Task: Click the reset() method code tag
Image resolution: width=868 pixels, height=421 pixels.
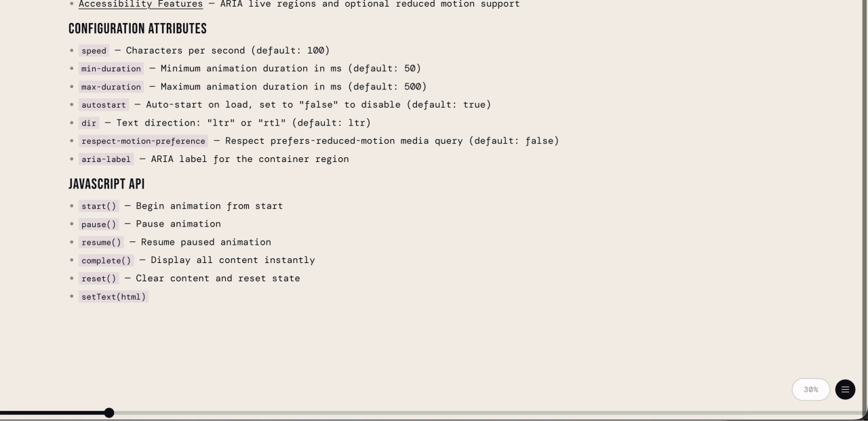Action: point(99,279)
